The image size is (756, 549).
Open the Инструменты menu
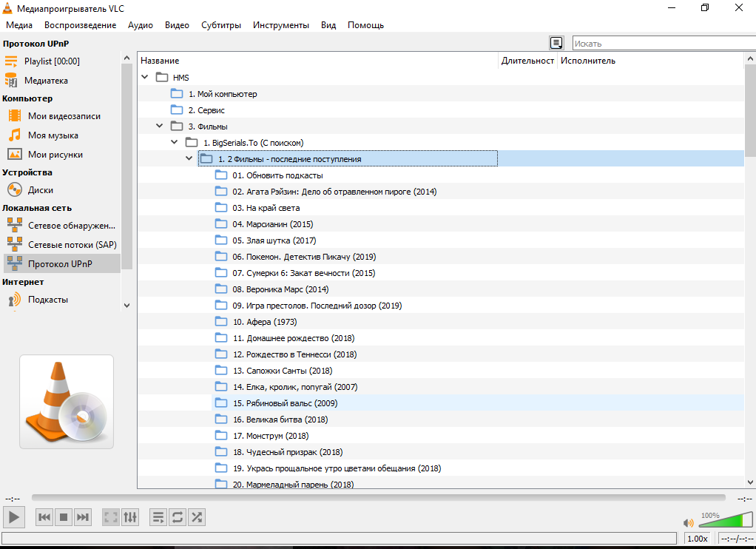[x=280, y=25]
